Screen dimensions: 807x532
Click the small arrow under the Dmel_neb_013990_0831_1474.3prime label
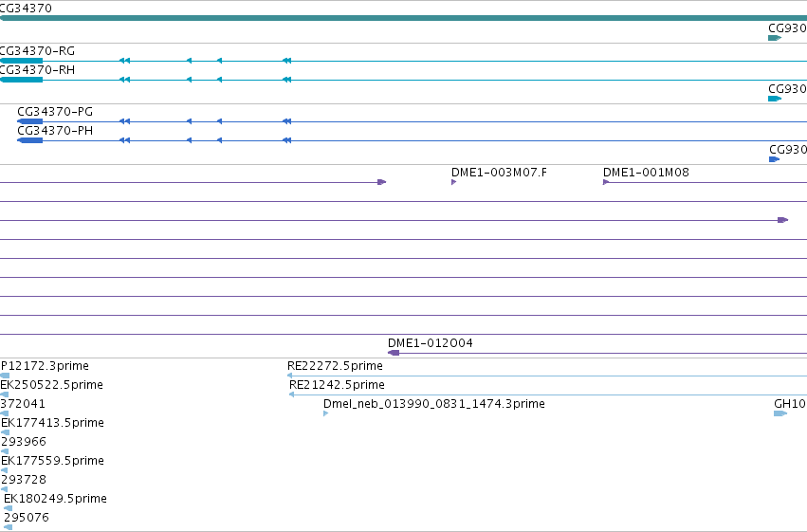pos(326,413)
